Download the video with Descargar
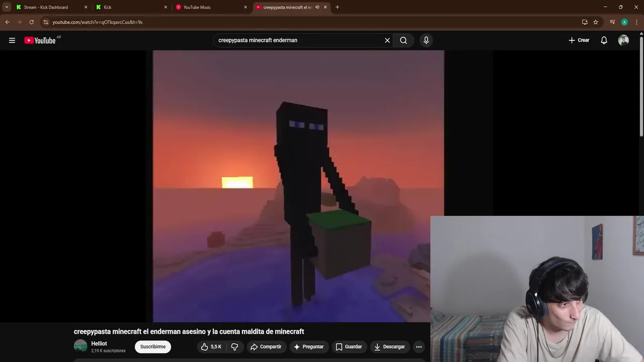Viewport: 644px width, 362px height. 389,346
